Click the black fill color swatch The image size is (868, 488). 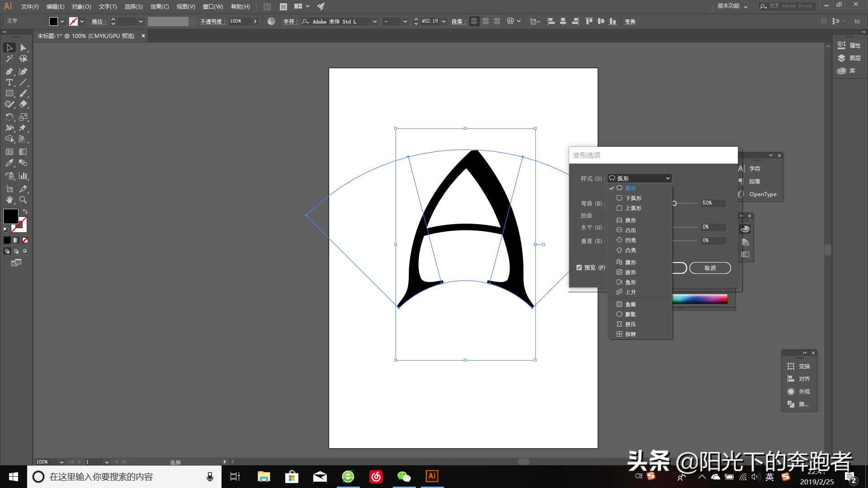click(11, 216)
